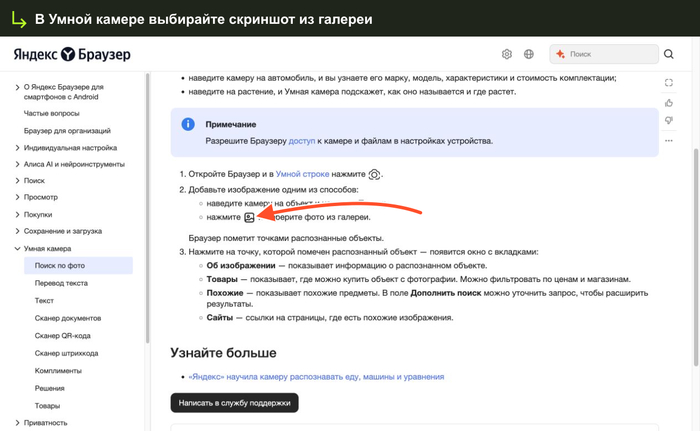700x431 pixels.
Task: Open 'Комплименты' sidebar item
Action: pyautogui.click(x=58, y=371)
